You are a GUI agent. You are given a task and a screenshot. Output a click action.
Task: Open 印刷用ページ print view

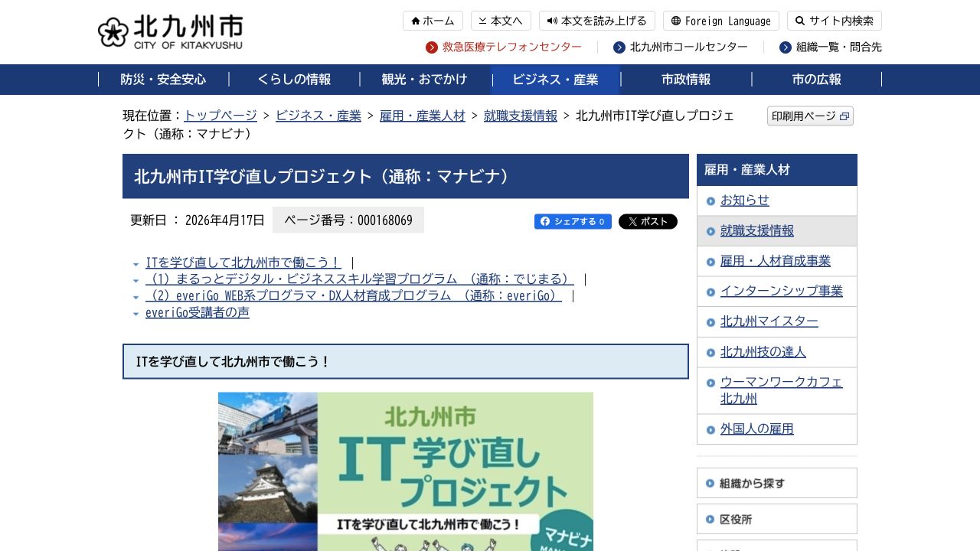[810, 116]
